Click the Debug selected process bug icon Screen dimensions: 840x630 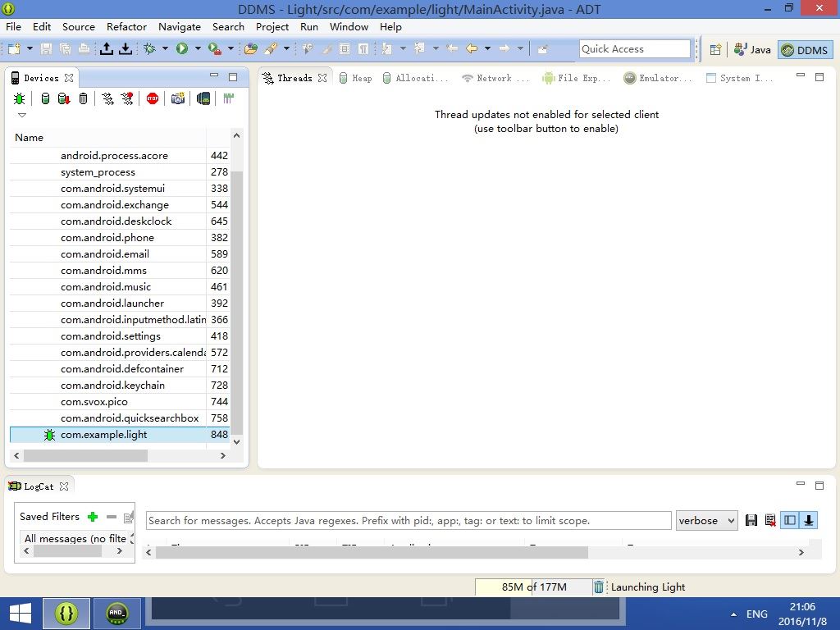pos(19,98)
